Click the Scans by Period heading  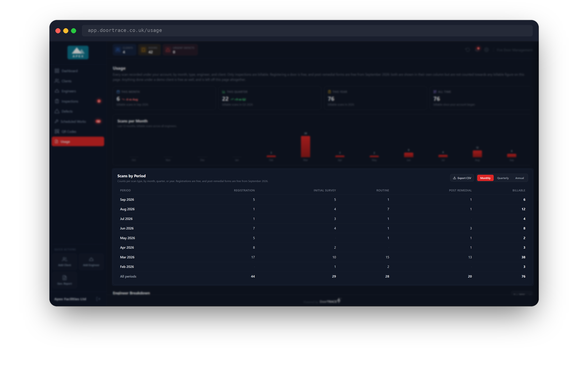click(x=131, y=176)
